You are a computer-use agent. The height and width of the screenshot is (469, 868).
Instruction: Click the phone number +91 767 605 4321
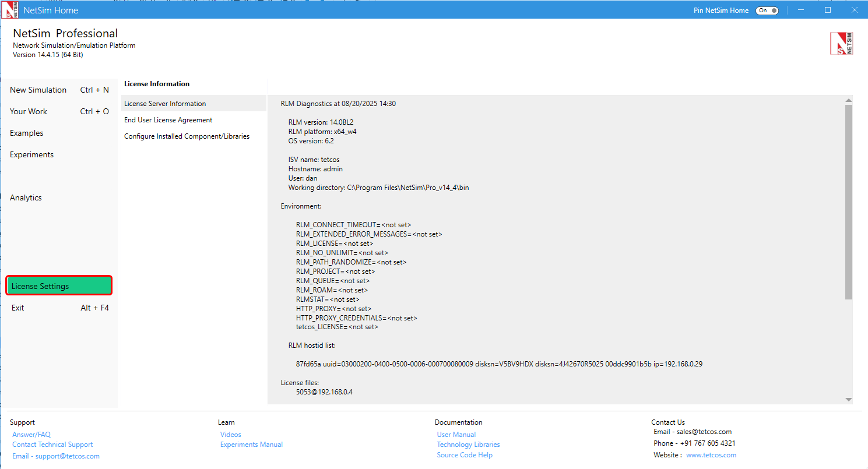click(708, 443)
